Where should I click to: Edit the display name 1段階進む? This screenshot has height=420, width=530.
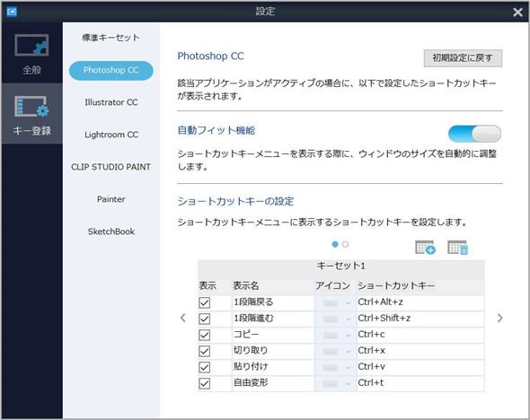click(x=273, y=319)
